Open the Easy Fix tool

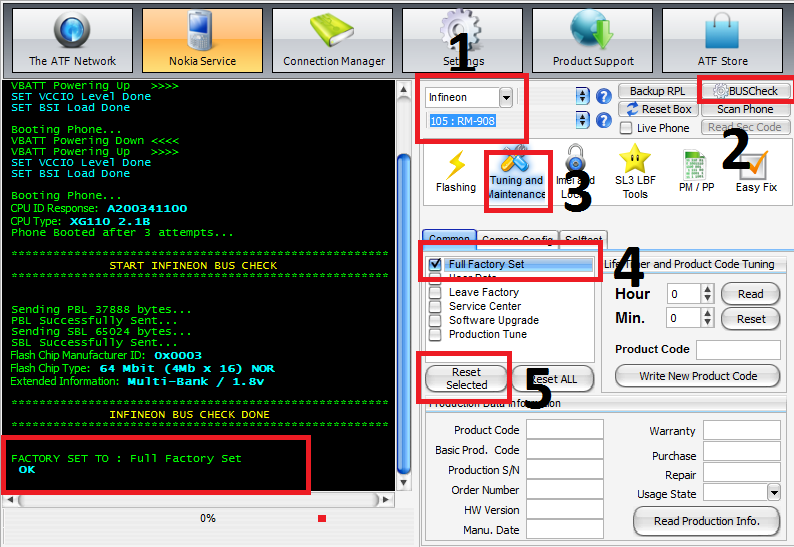tap(755, 170)
